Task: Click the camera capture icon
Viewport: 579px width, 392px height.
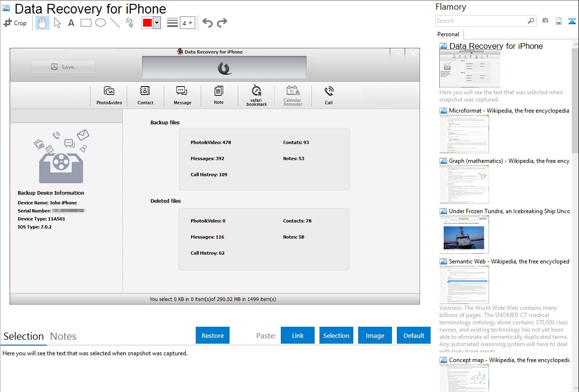Action: click(545, 21)
